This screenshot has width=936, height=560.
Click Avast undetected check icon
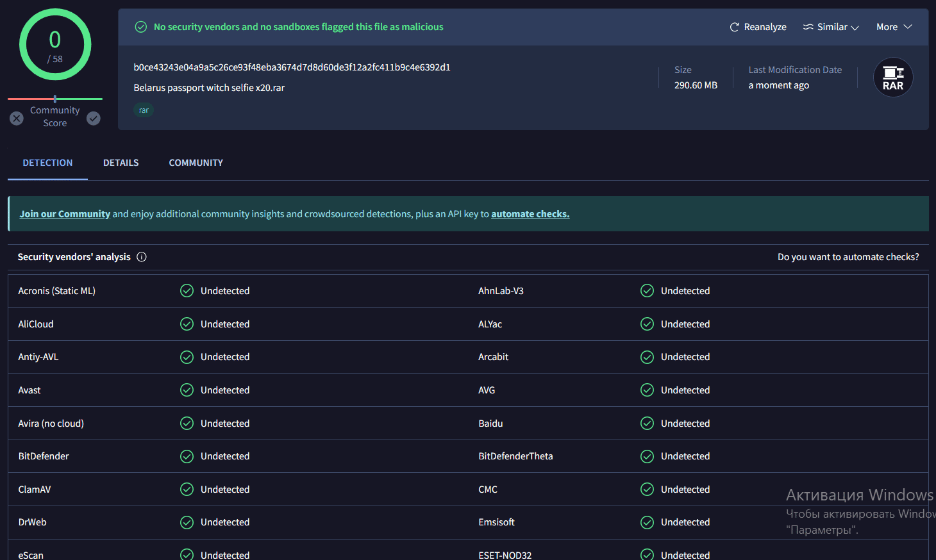tap(187, 390)
